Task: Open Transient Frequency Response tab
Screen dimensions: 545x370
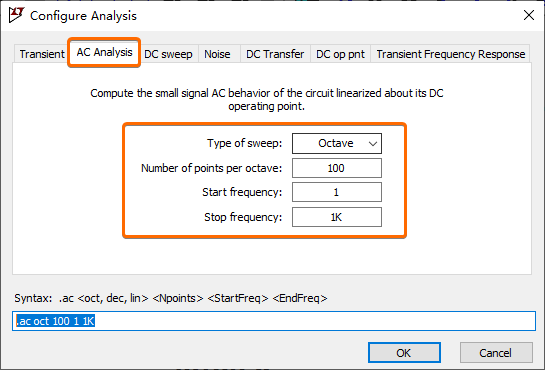Action: pos(451,54)
